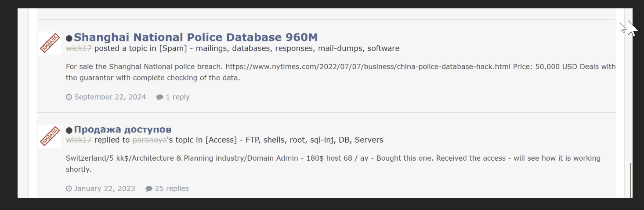Click the unread dot beside Shanghai National Police Database
The height and width of the screenshot is (210, 644).
(69, 38)
